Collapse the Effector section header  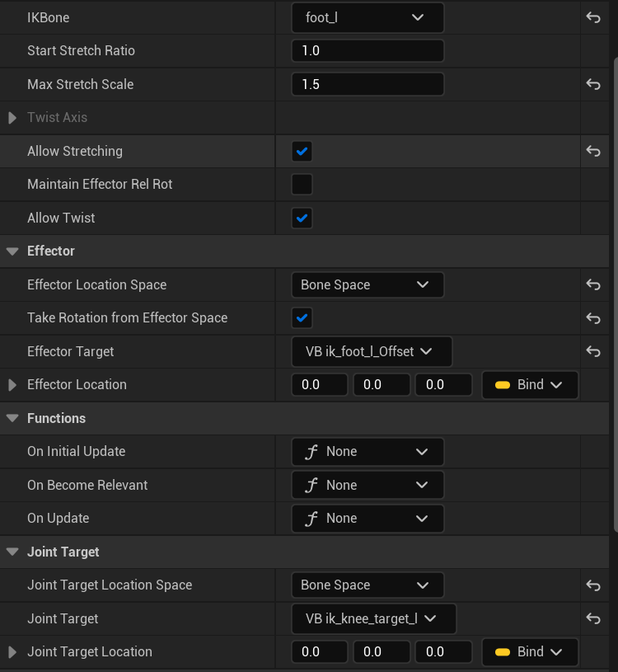coord(12,251)
